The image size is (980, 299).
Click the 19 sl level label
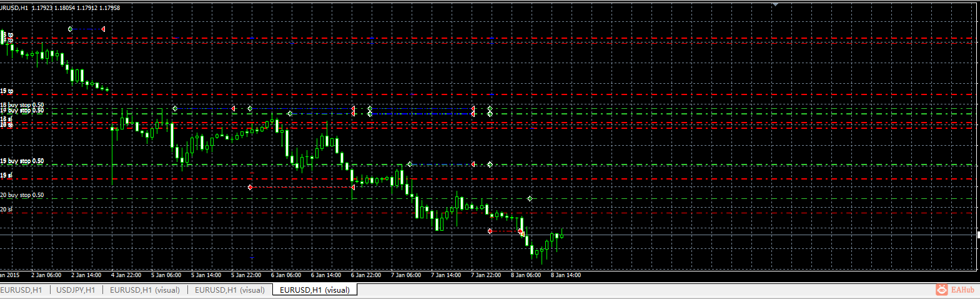[x=7, y=176]
